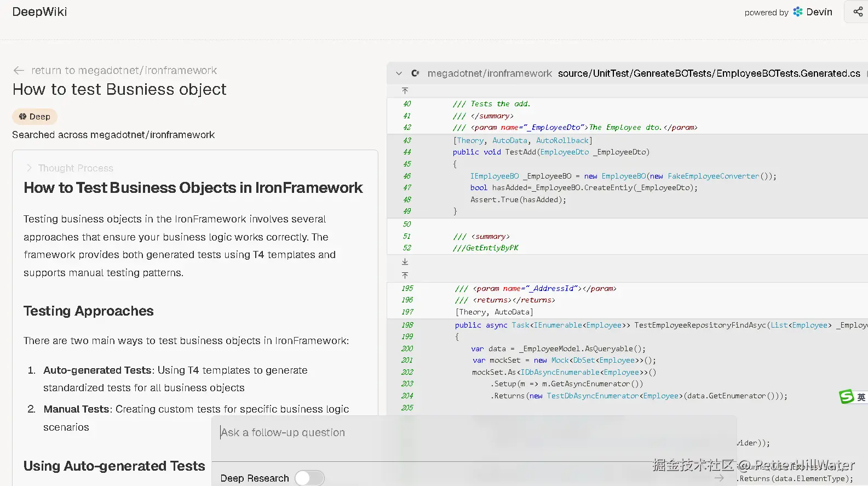Click the return to megadotnet/ironframework link
This screenshot has width=868, height=486.
click(124, 71)
